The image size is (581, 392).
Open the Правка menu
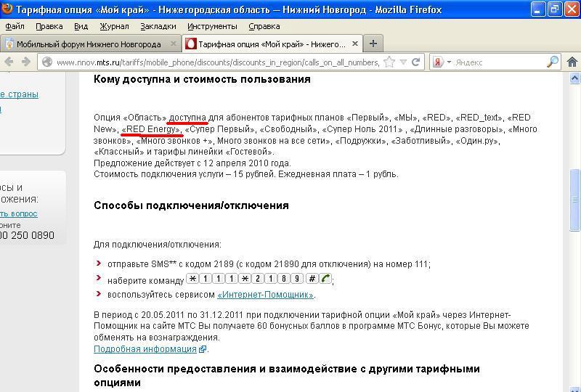click(49, 26)
